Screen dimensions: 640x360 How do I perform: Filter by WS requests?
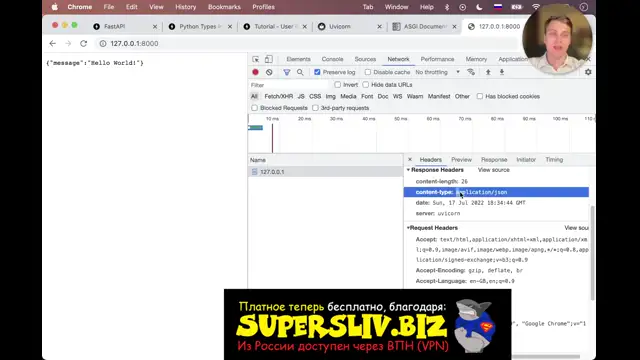point(397,96)
